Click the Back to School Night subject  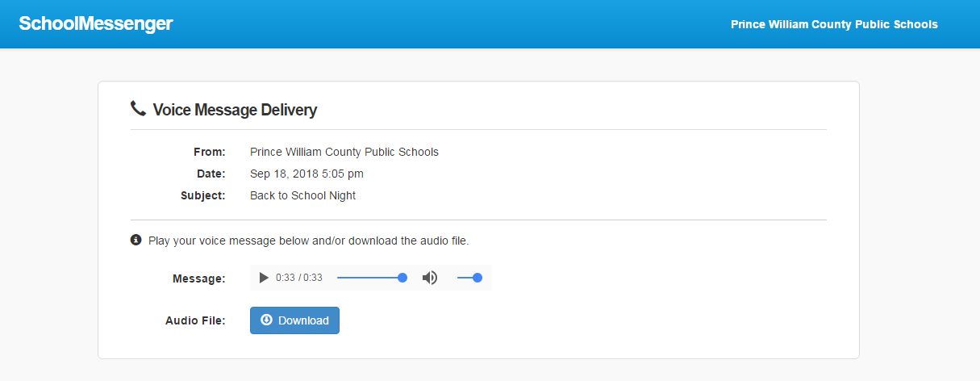pyautogui.click(x=302, y=195)
